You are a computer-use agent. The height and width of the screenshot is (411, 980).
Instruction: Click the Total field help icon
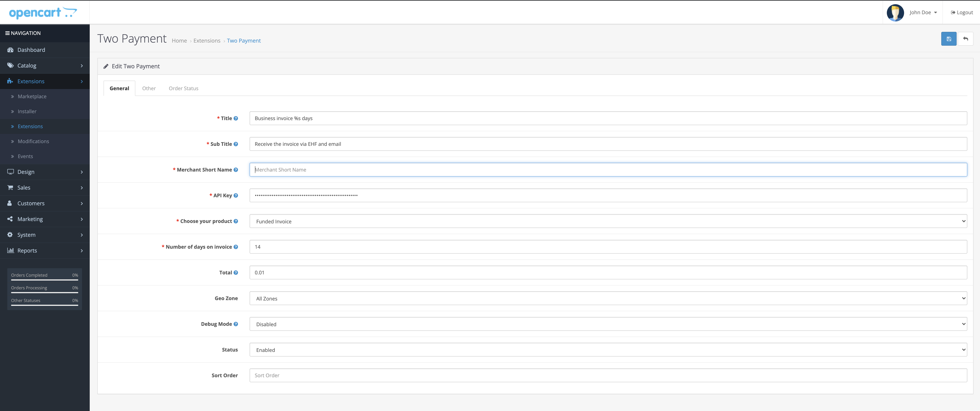pyautogui.click(x=236, y=273)
